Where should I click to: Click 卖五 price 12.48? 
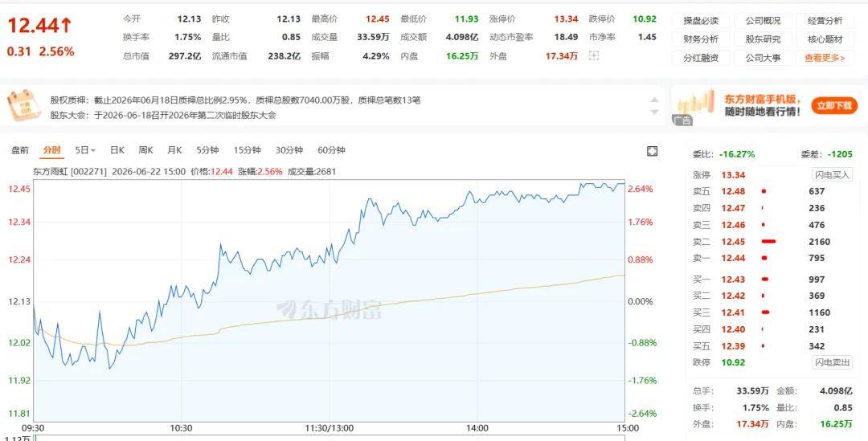(x=733, y=191)
